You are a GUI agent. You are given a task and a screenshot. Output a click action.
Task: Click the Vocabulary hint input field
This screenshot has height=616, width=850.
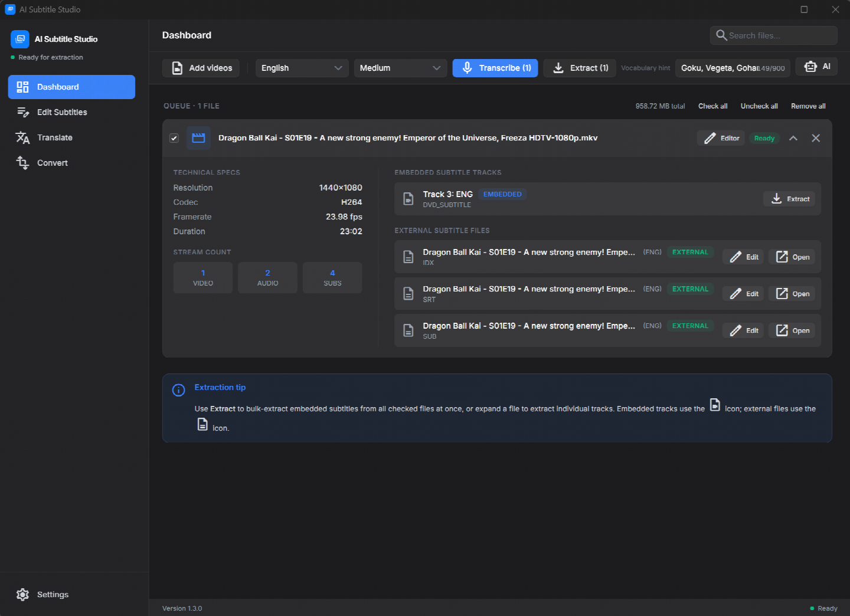(733, 68)
